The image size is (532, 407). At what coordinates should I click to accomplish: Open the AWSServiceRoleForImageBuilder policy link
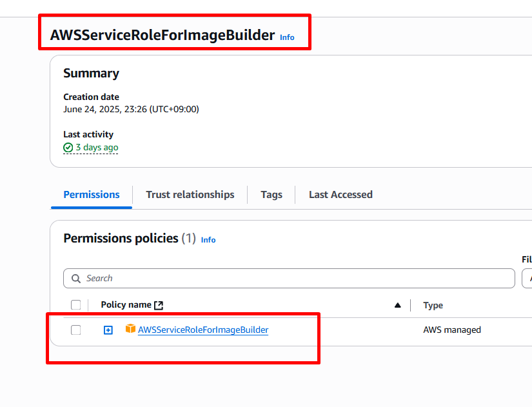[203, 330]
